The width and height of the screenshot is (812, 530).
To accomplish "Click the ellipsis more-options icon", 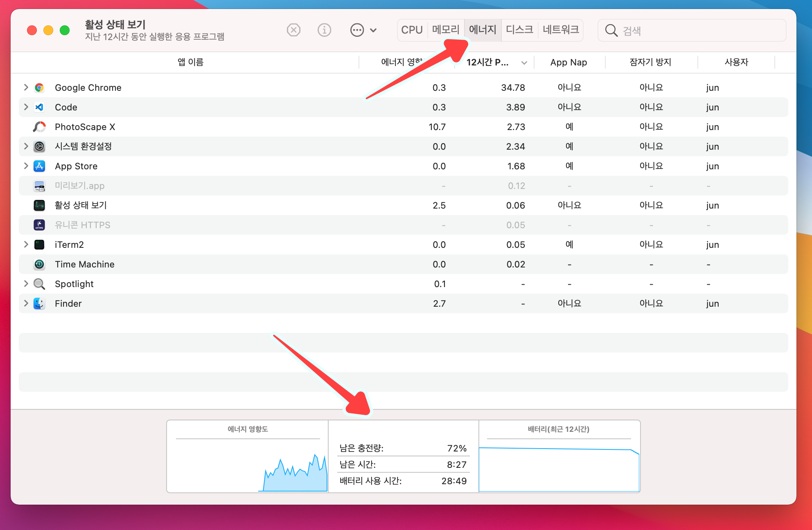I will click(x=357, y=30).
